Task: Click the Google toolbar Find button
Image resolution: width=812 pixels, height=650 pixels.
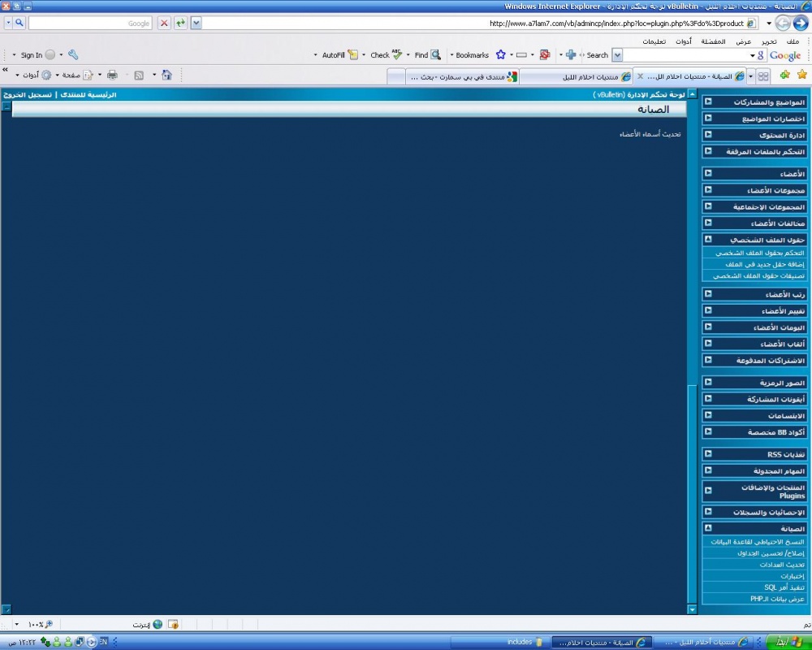Action: pos(427,55)
